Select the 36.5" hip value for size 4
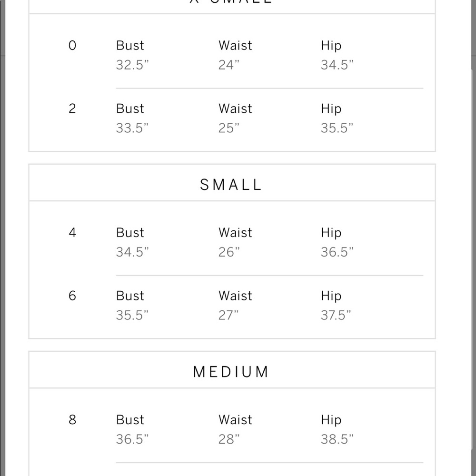This screenshot has width=476, height=476. point(337,252)
